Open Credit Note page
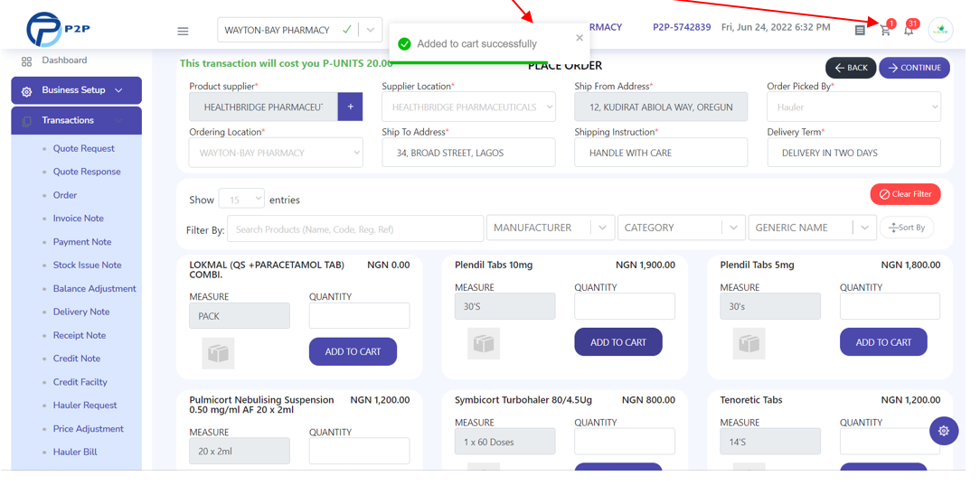This screenshot has height=485, width=980. click(x=77, y=359)
